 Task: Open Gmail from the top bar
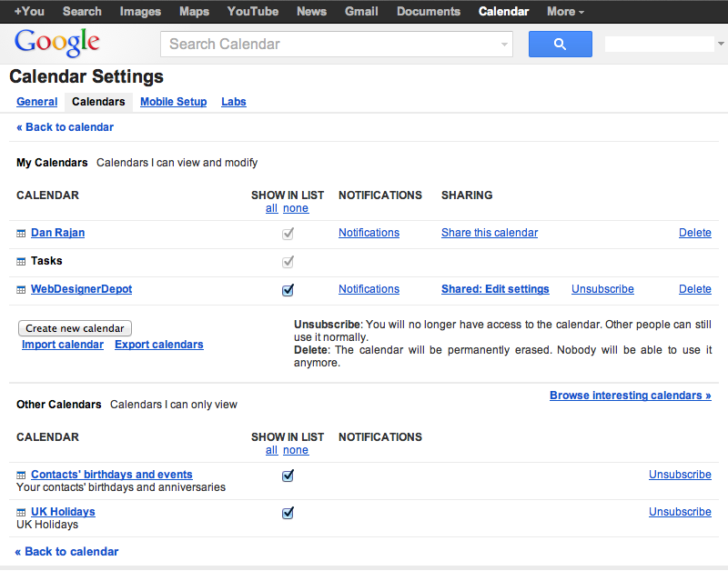361,11
